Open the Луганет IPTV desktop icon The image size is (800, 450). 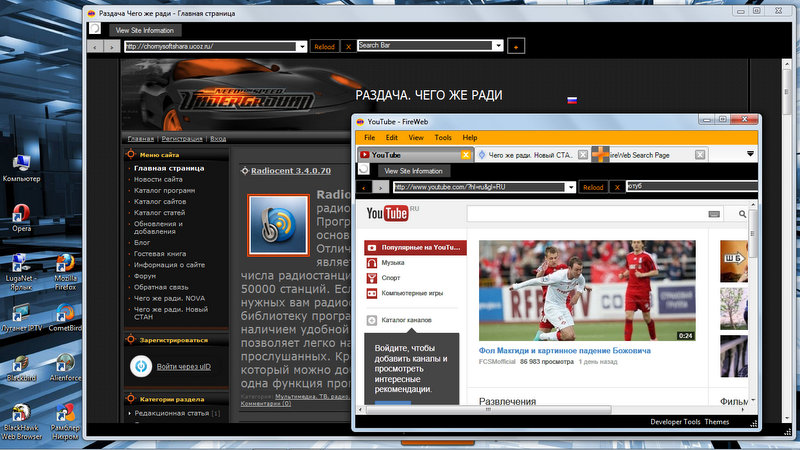[x=21, y=317]
